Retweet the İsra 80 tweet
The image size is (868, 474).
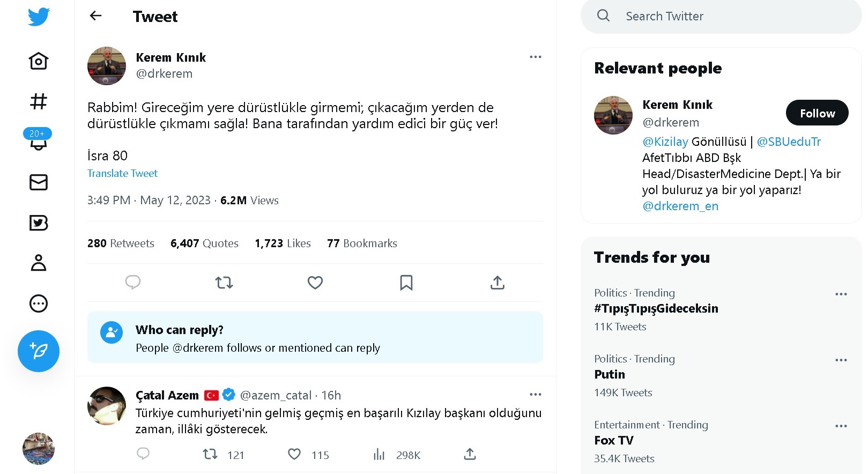tap(224, 282)
